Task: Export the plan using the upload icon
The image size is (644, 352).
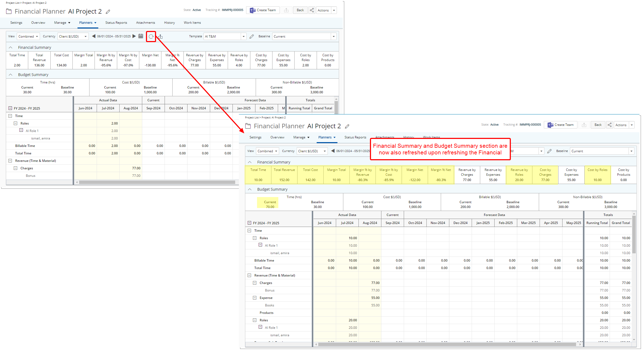Action: point(160,37)
